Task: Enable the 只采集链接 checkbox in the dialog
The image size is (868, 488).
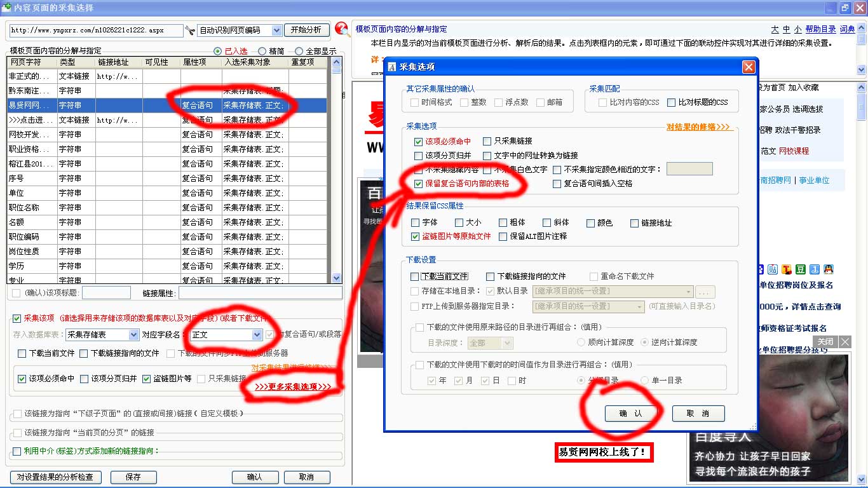Action: point(487,141)
